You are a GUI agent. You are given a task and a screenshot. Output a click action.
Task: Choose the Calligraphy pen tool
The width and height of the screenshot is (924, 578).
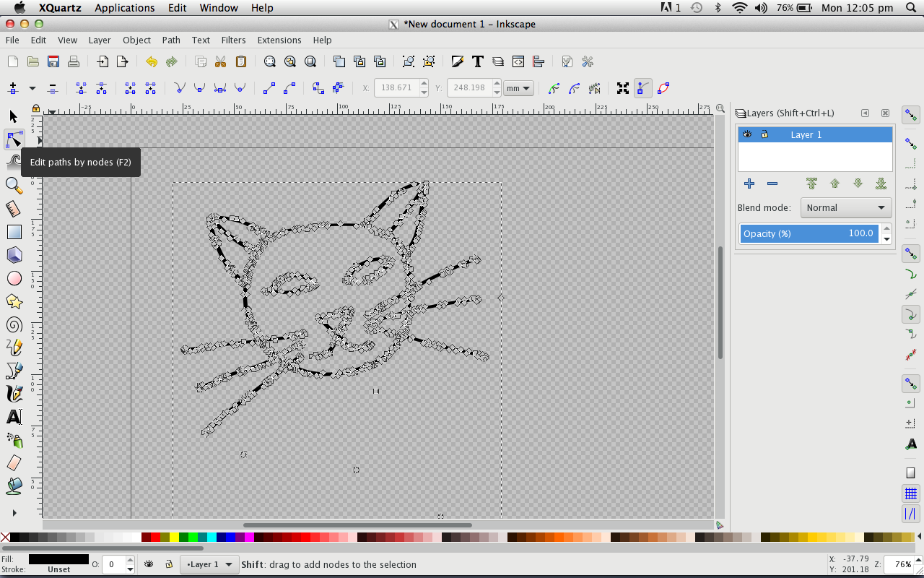(14, 394)
